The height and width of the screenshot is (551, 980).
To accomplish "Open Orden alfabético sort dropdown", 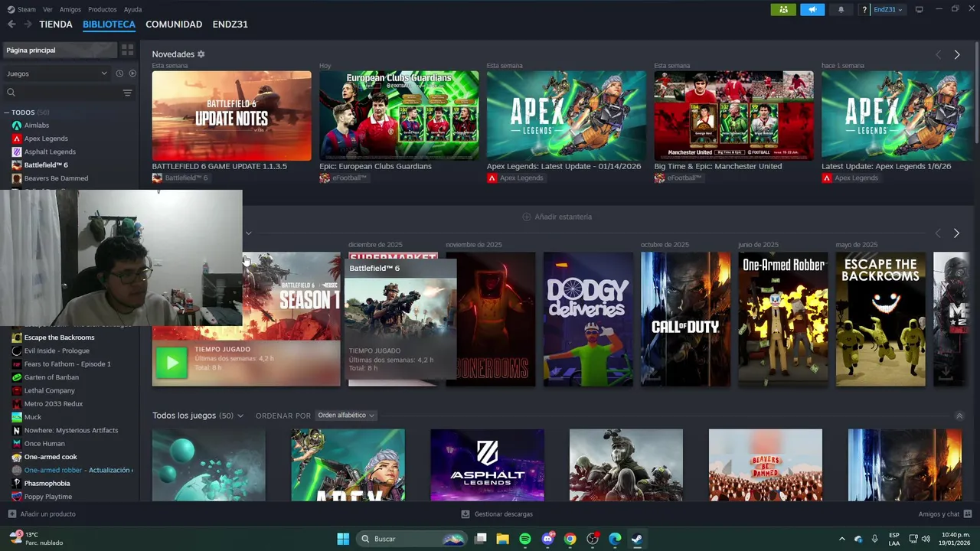I will click(346, 416).
